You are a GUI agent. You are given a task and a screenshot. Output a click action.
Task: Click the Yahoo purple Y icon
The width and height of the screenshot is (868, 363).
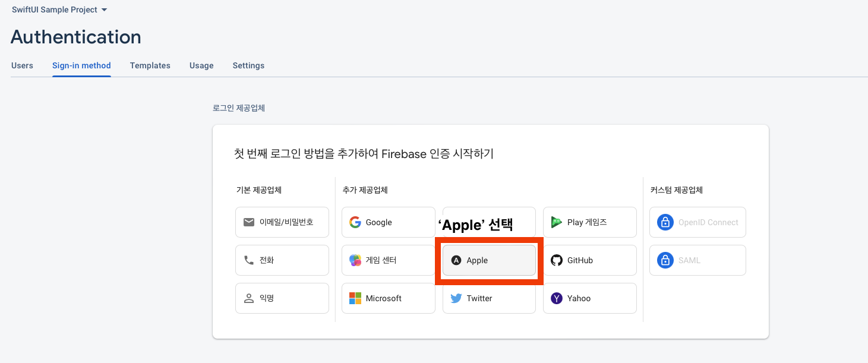(557, 298)
